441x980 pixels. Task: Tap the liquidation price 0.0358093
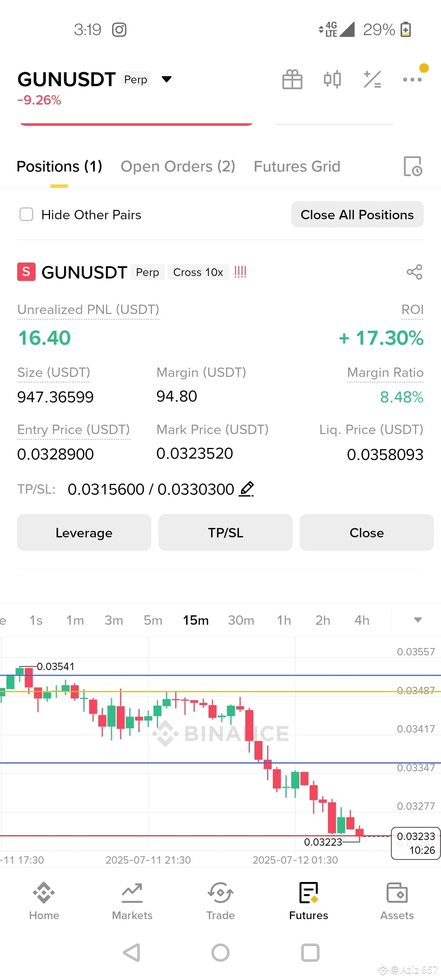coord(385,454)
